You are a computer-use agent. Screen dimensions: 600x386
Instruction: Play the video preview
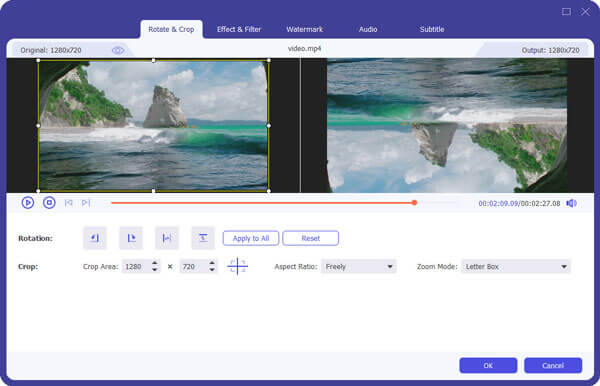(x=28, y=203)
